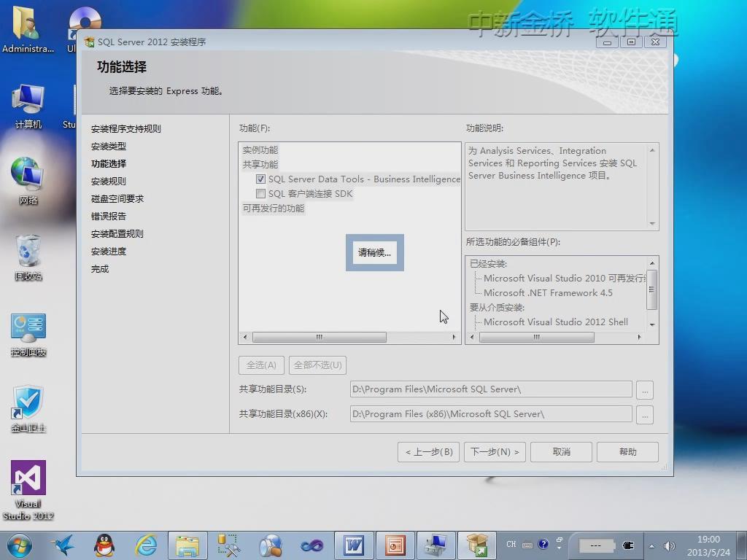Select 安装类型 step in sidebar

click(109, 146)
